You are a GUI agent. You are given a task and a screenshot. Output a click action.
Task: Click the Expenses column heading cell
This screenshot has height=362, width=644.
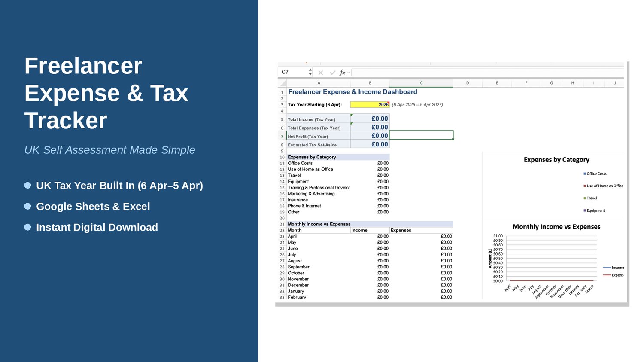(x=421, y=230)
